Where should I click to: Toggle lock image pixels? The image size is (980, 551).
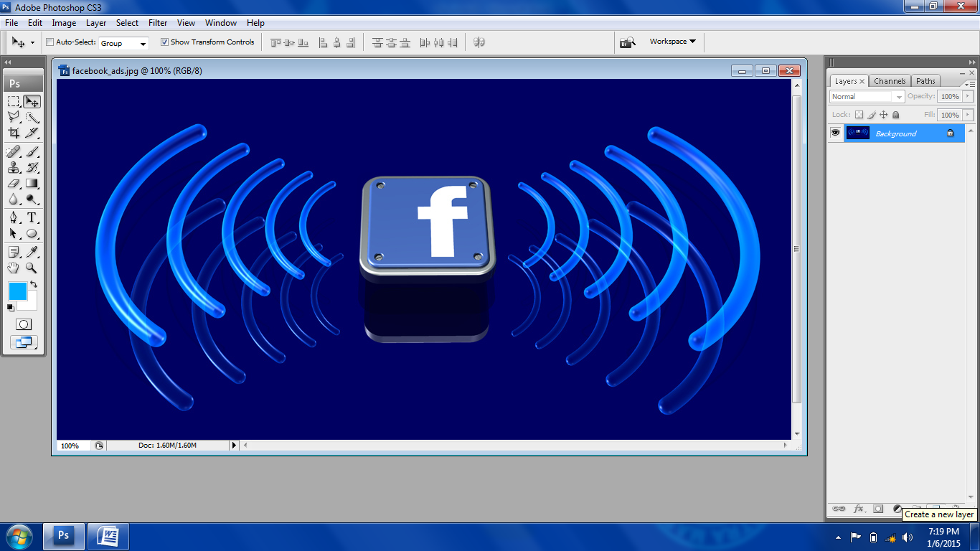(x=872, y=115)
